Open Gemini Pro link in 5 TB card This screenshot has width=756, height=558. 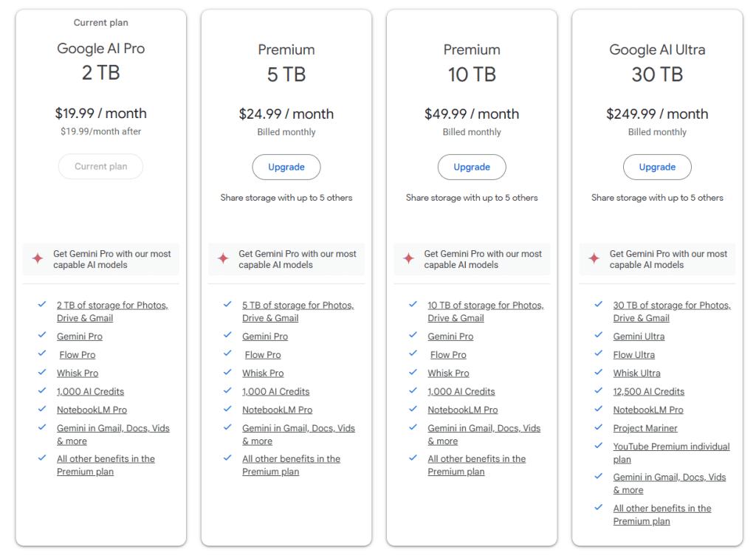coord(265,336)
